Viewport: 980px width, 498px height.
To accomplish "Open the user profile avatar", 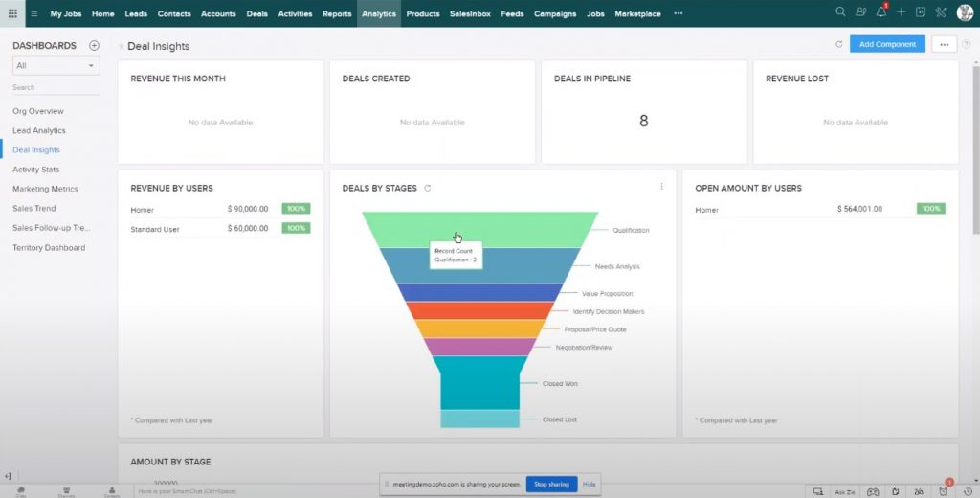I will [x=965, y=12].
